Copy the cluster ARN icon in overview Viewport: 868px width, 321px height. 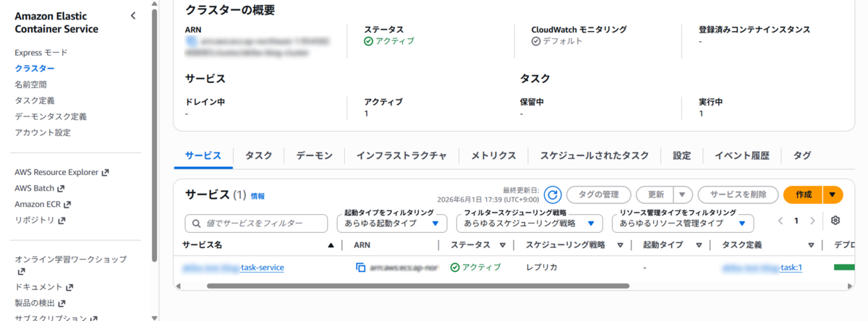(x=191, y=43)
